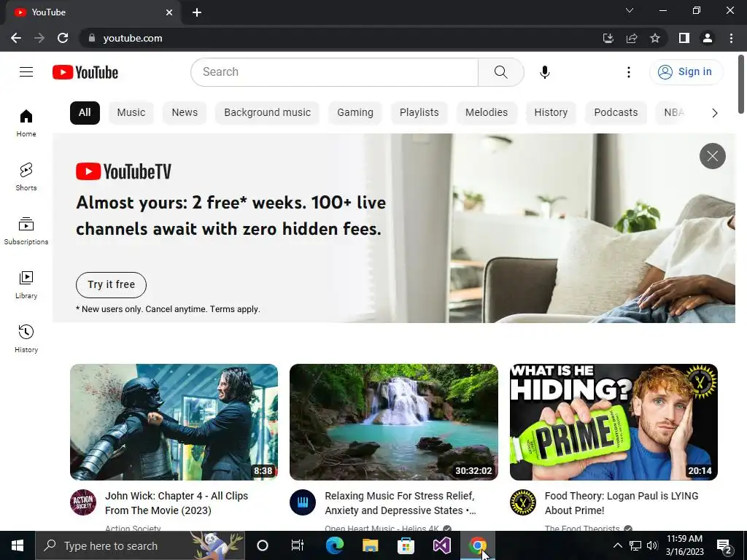The width and height of the screenshot is (747, 560).
Task: Open Shorts in sidebar
Action: (26, 177)
